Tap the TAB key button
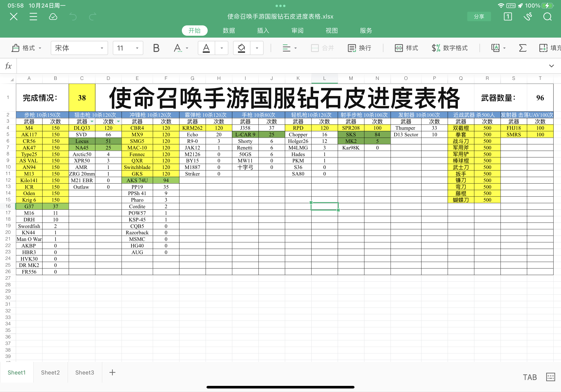The height and width of the screenshot is (392, 561). pos(530,377)
